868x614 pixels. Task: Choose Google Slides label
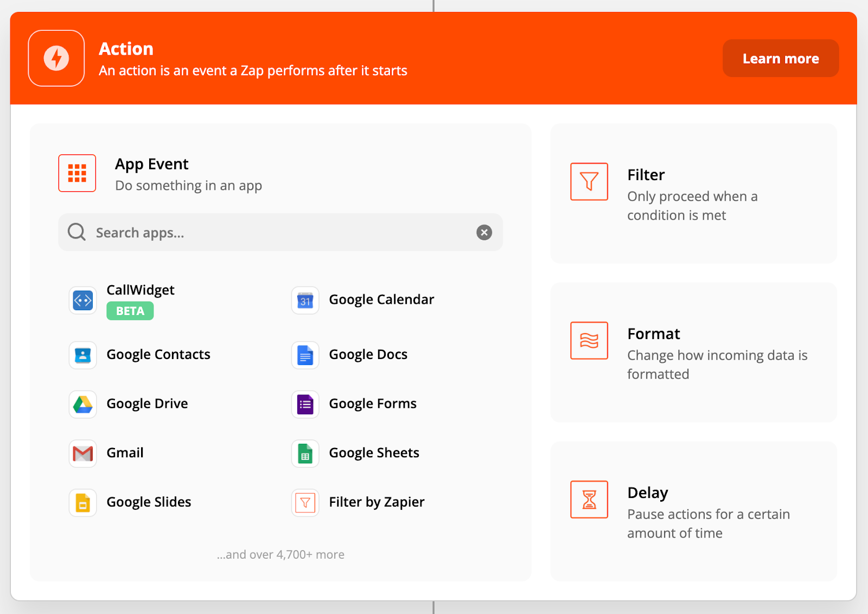coord(149,502)
